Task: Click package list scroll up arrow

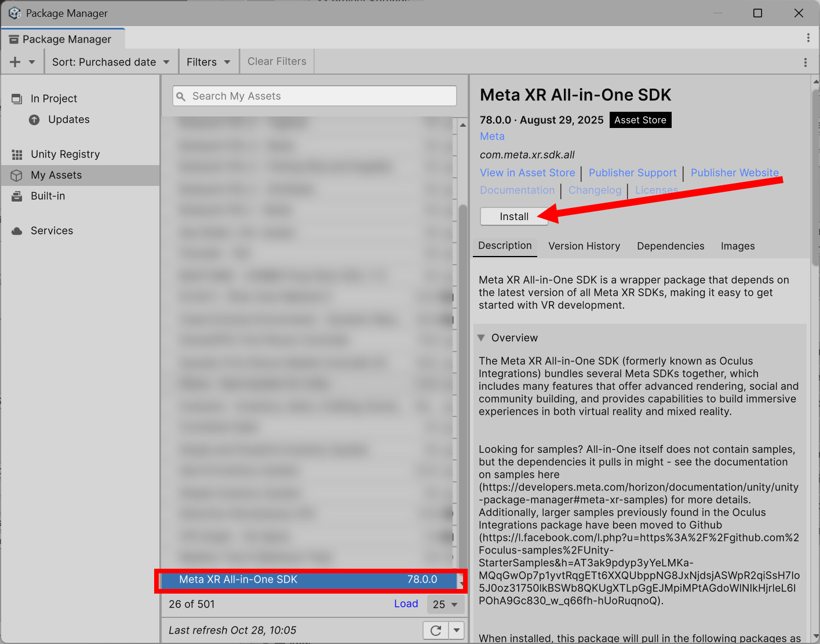Action: [x=463, y=125]
